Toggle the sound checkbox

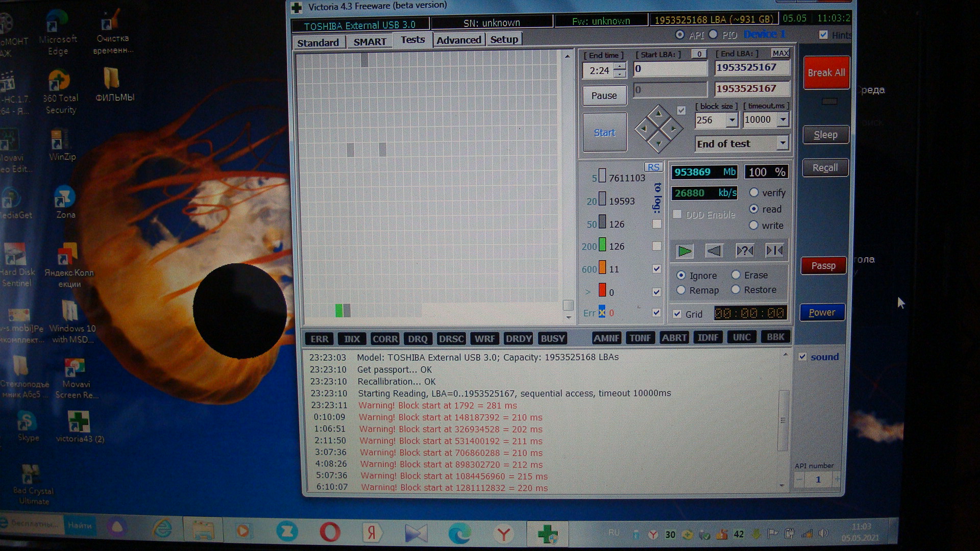[x=802, y=357]
